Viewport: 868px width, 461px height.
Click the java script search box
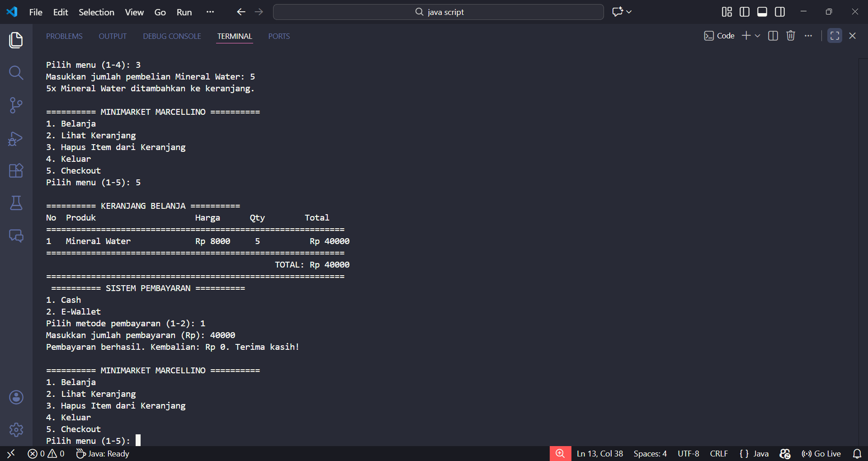point(438,12)
